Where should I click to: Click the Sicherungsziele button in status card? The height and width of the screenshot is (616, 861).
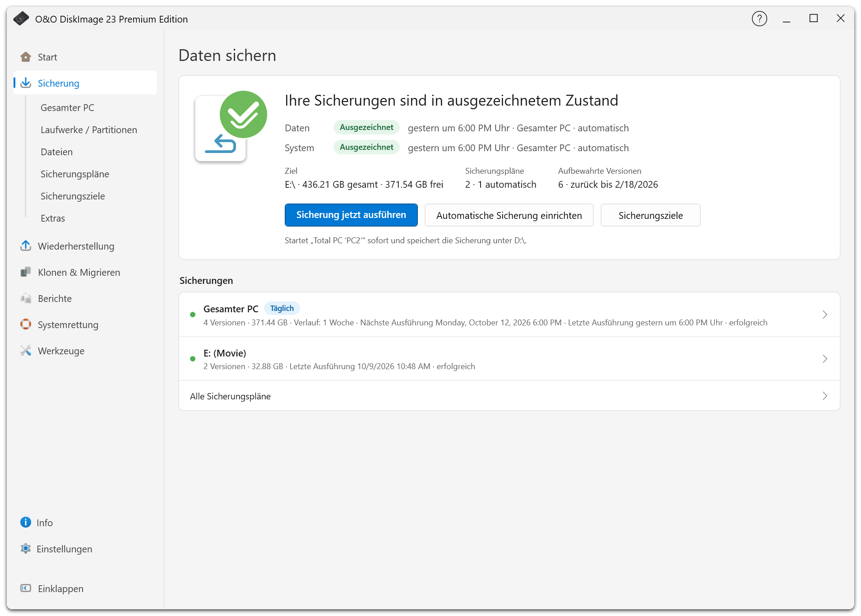(650, 215)
